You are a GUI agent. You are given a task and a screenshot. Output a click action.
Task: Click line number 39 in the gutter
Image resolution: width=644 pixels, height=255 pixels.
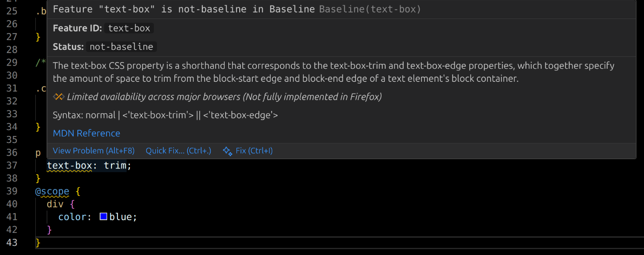tap(11, 191)
